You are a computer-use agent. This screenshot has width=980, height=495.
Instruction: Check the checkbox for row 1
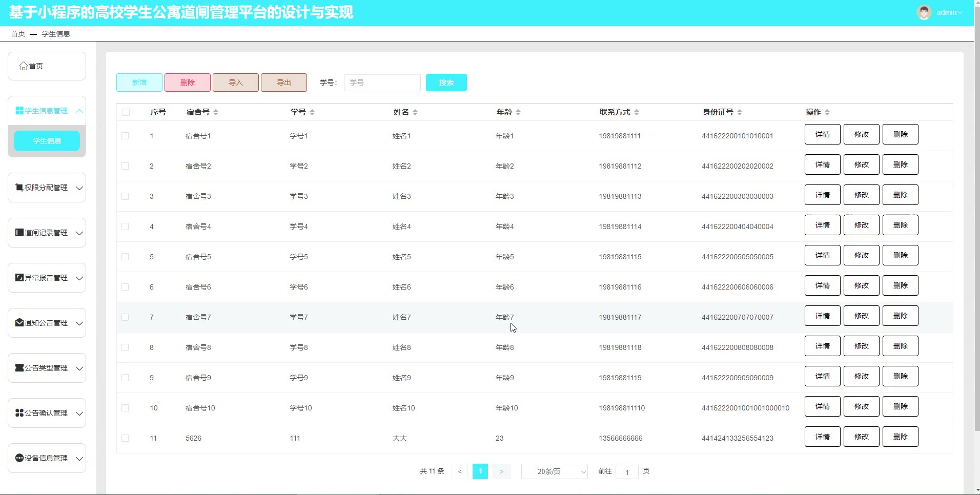(125, 136)
